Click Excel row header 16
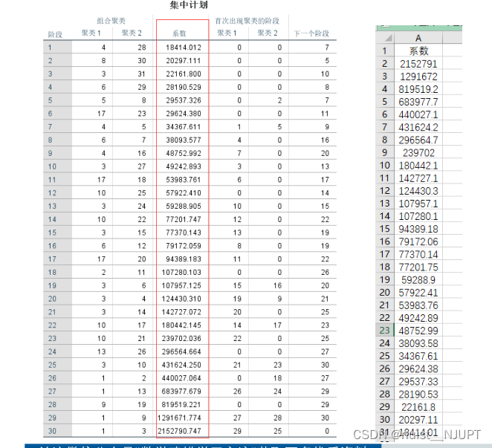This screenshot has height=448, width=492. click(x=385, y=241)
